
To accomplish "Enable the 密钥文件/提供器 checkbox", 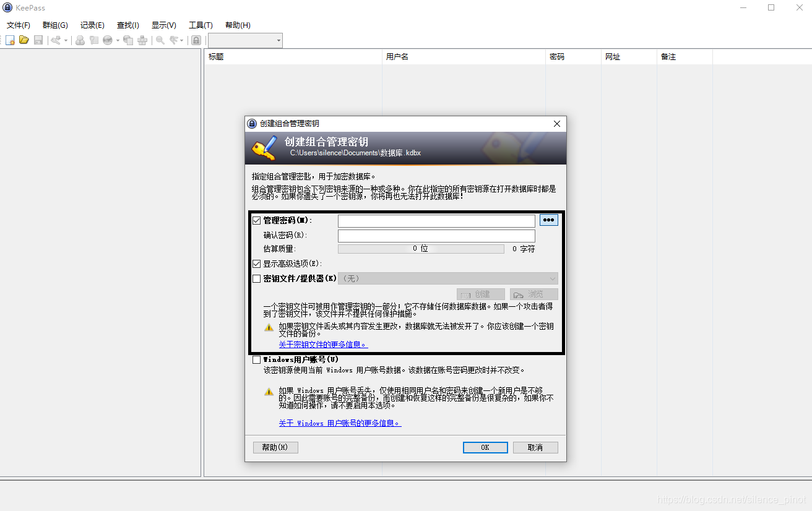I will 257,279.
